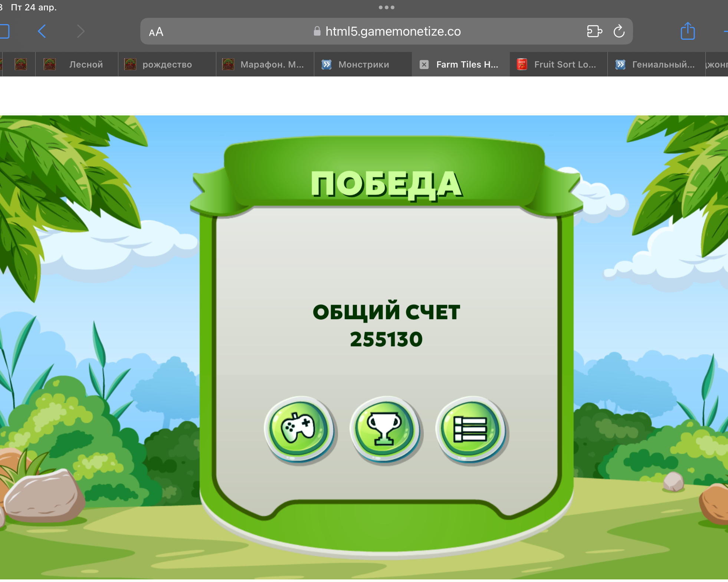Tap the three-dot multitasking menu at top
Viewport: 728px width, 582px height.
pos(386,7)
